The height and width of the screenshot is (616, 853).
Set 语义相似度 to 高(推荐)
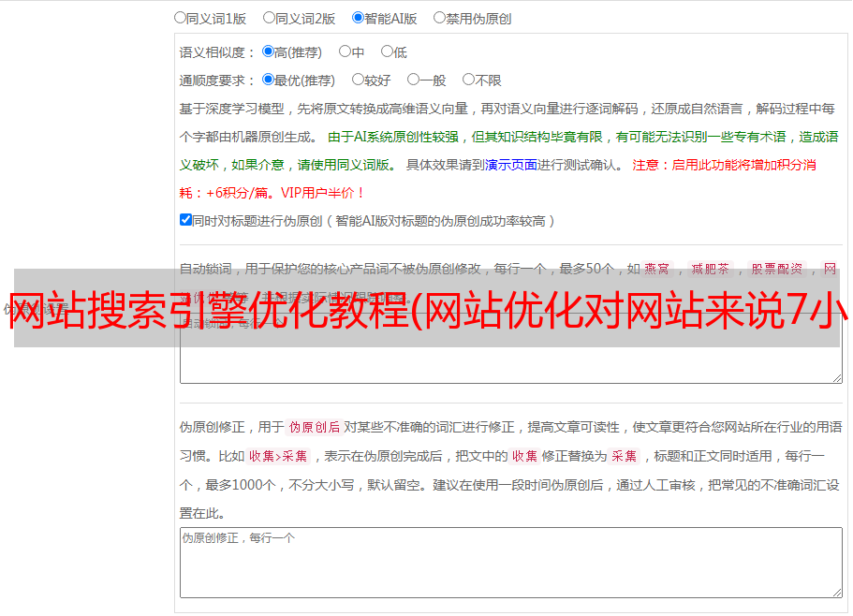pos(268,51)
